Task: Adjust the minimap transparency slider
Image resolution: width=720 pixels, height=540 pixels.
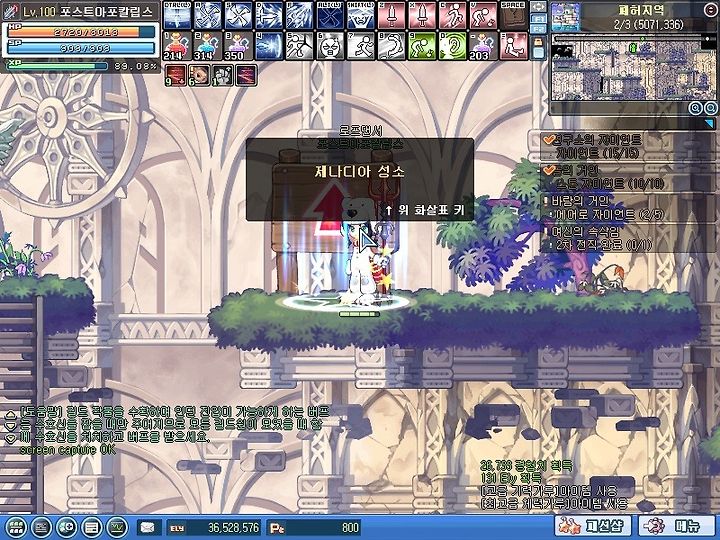Action: coord(633,39)
